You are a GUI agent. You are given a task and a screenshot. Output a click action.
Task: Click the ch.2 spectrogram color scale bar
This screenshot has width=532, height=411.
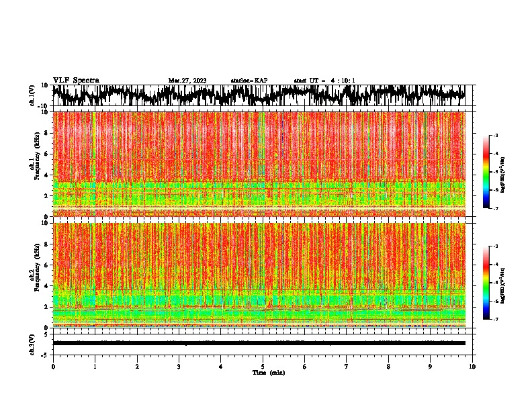point(486,283)
